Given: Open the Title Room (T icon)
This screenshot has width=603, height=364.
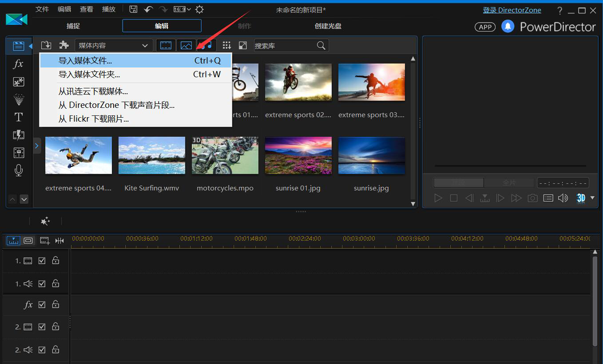Looking at the screenshot, I should pyautogui.click(x=18, y=117).
